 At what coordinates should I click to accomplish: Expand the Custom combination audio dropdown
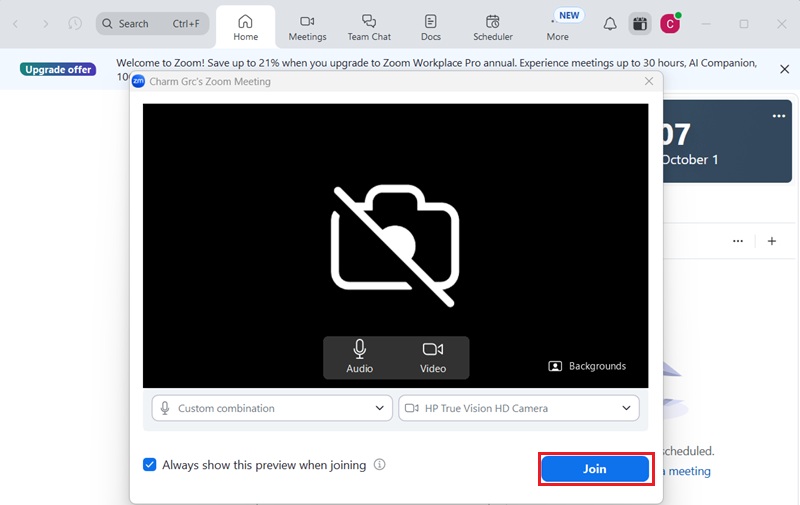(272, 408)
